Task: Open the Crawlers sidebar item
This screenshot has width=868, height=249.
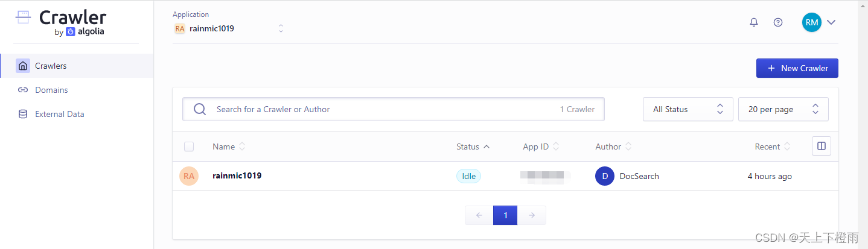Action: (77, 66)
